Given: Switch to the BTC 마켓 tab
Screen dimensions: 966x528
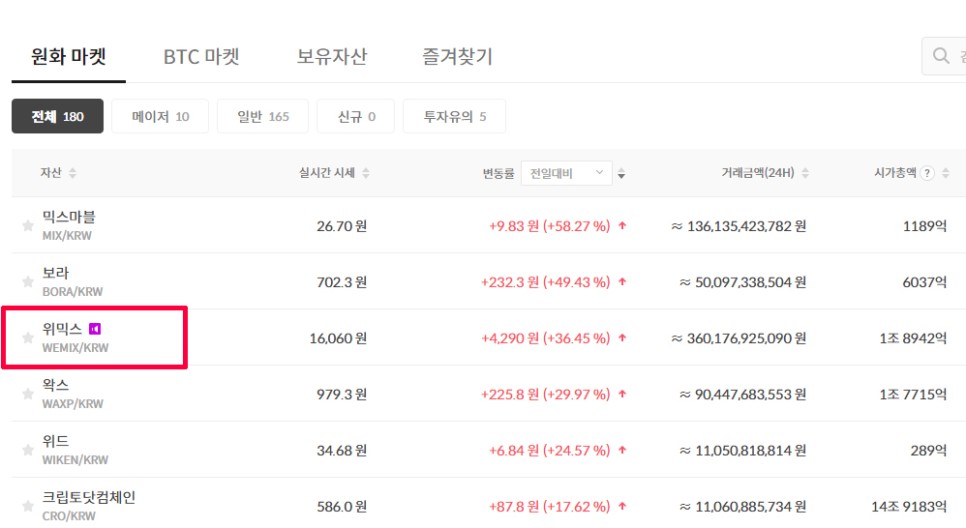Looking at the screenshot, I should point(201,57).
